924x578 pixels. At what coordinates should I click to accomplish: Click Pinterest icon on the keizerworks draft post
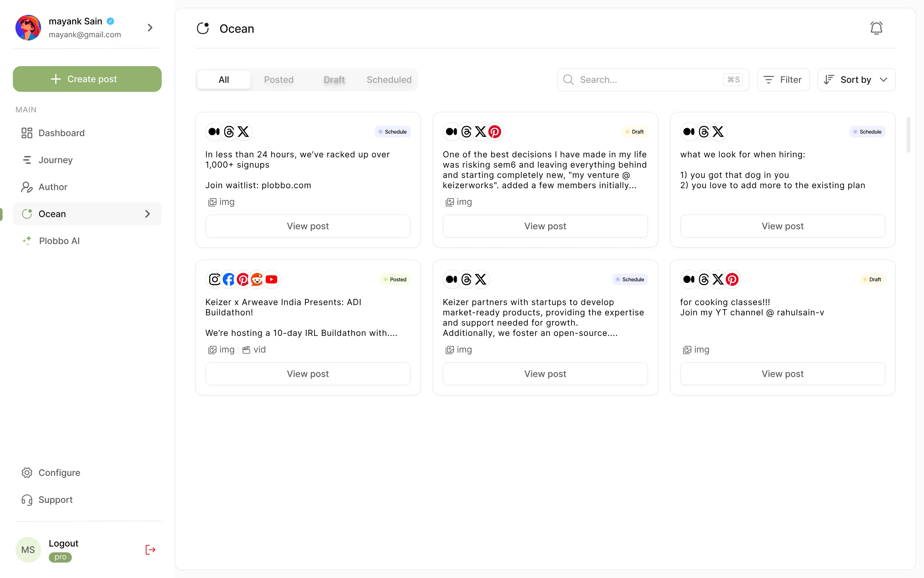tap(495, 132)
